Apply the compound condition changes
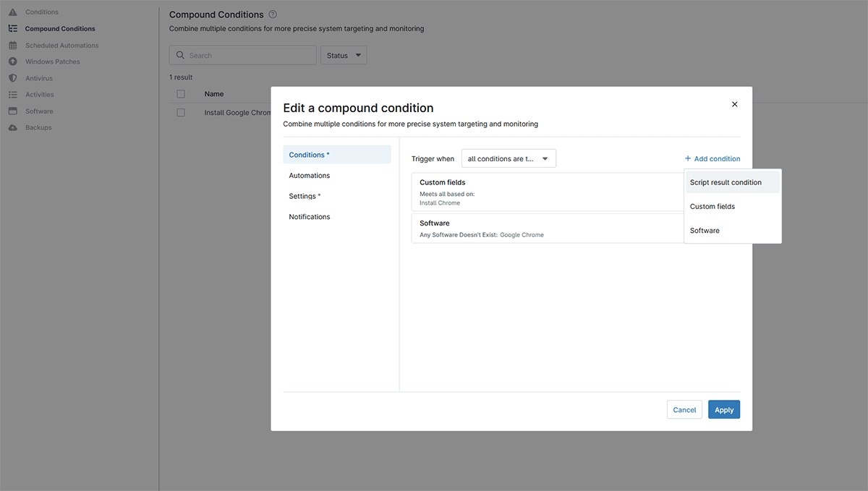The height and width of the screenshot is (491, 868). (x=723, y=409)
